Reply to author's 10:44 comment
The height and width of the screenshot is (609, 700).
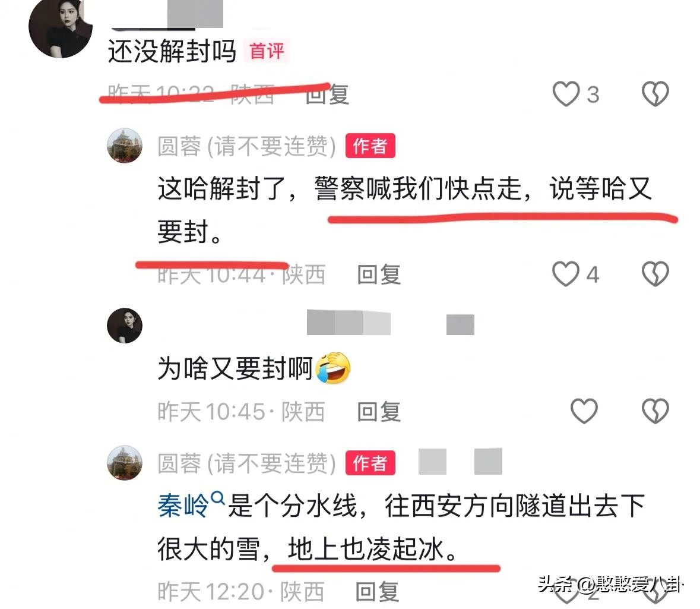(x=379, y=274)
